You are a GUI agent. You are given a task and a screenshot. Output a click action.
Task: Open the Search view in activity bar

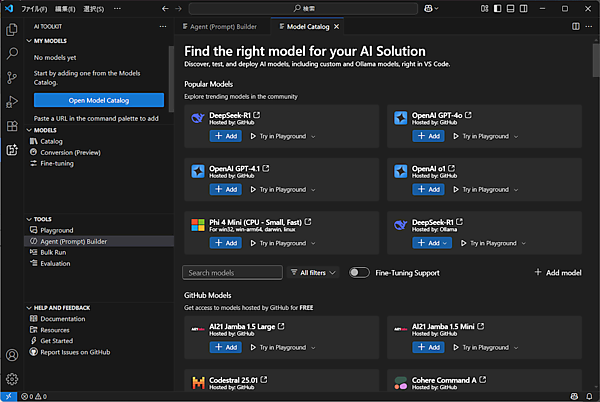click(12, 54)
